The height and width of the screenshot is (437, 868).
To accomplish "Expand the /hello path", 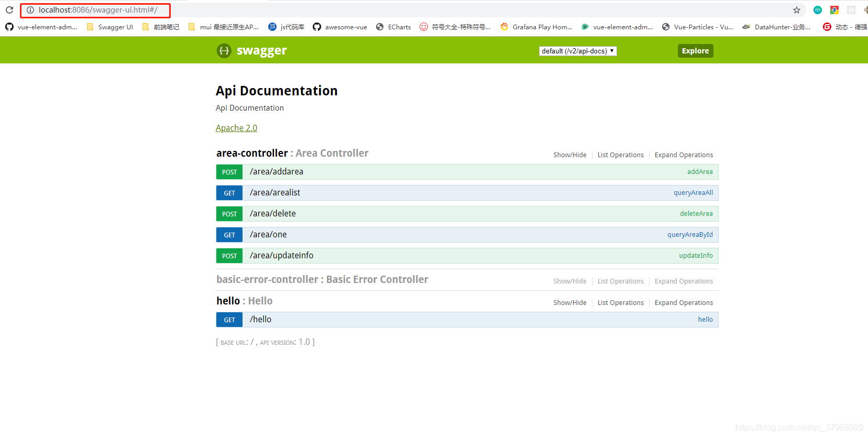I will 260,320.
